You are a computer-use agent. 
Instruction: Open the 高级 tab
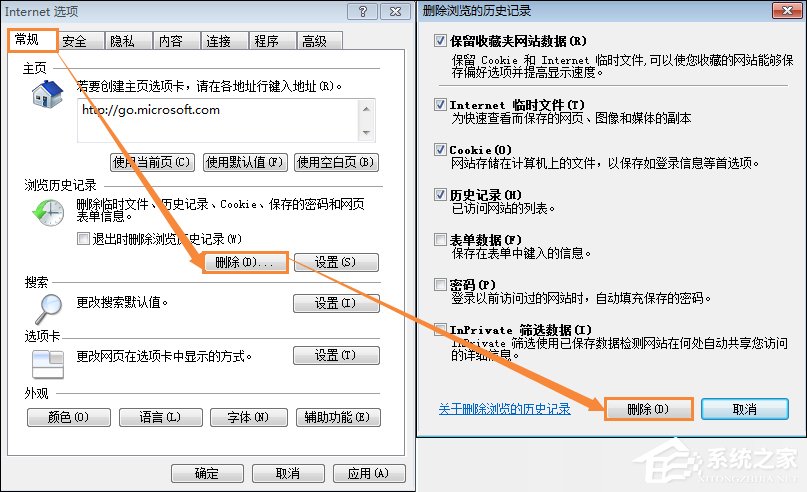click(x=314, y=41)
